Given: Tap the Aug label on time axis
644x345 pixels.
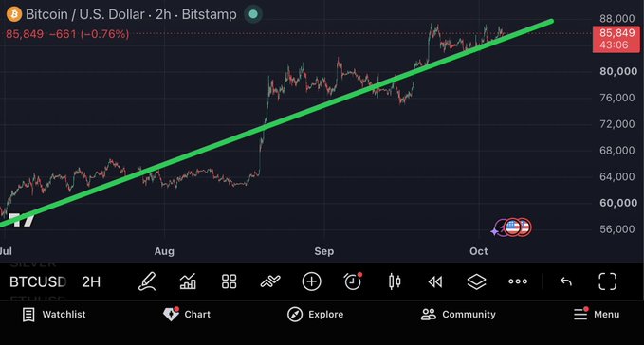Looking at the screenshot, I should (164, 251).
